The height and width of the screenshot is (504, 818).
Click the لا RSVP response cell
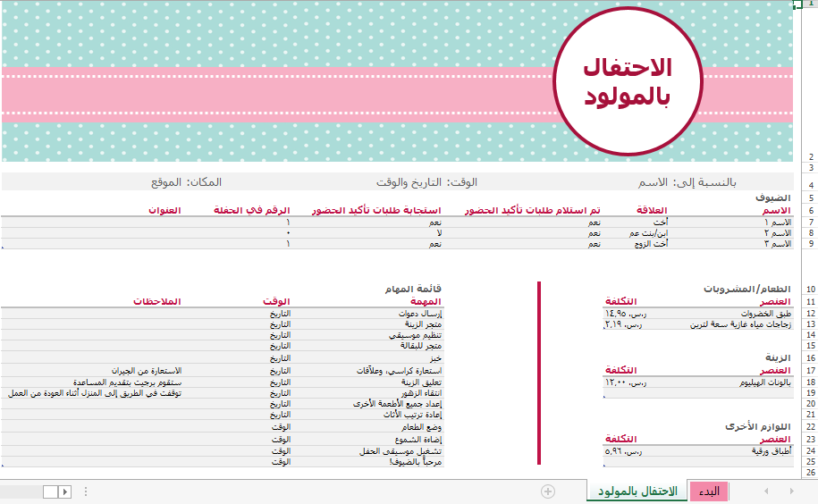439,233
